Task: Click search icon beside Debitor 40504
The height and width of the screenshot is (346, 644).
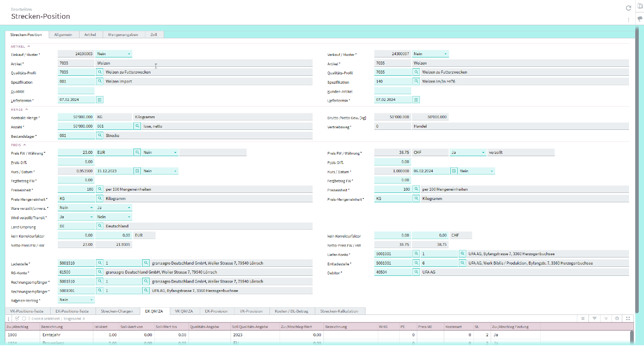Action: pos(416,272)
